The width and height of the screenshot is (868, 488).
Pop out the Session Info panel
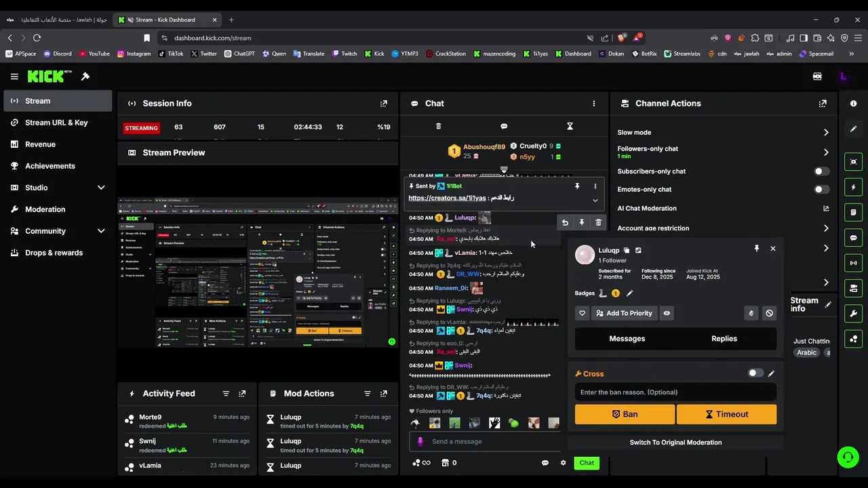384,104
